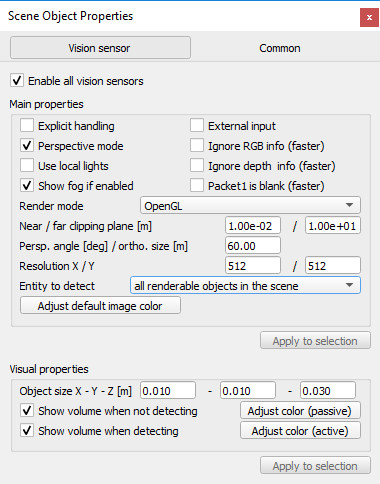380x484 pixels.
Task: Close the Scene Object Properties dialog
Action: [369, 18]
